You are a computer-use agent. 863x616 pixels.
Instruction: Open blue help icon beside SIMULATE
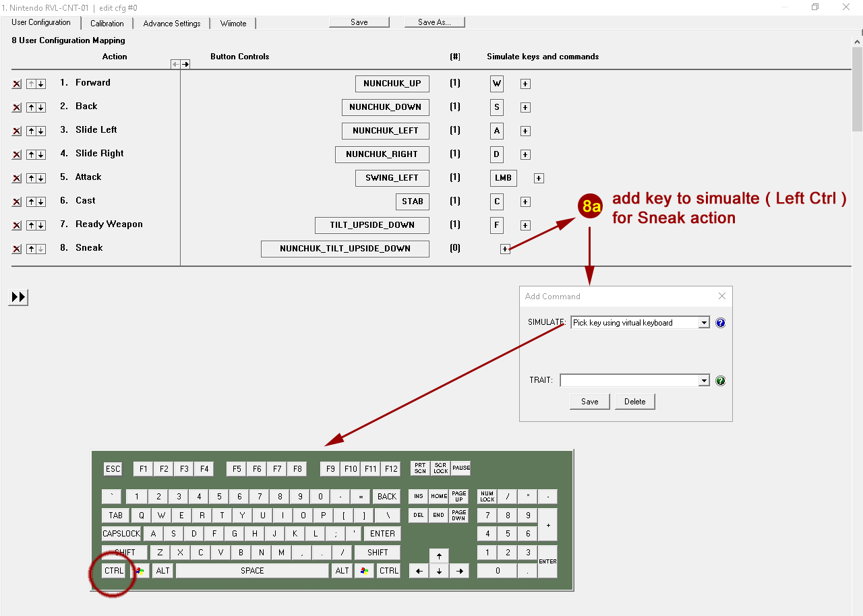(720, 323)
